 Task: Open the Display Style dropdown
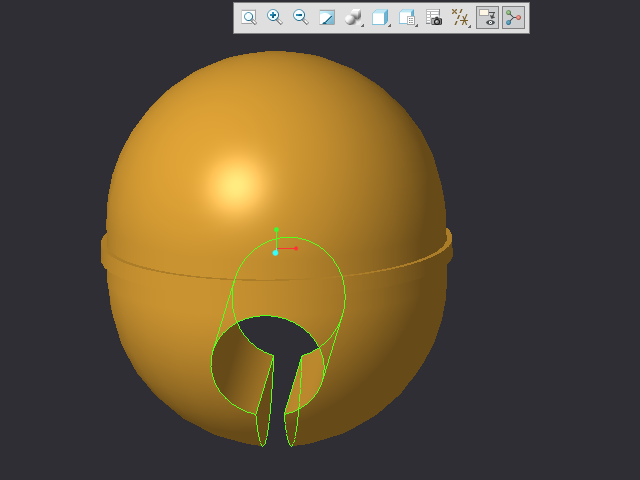coord(354,18)
